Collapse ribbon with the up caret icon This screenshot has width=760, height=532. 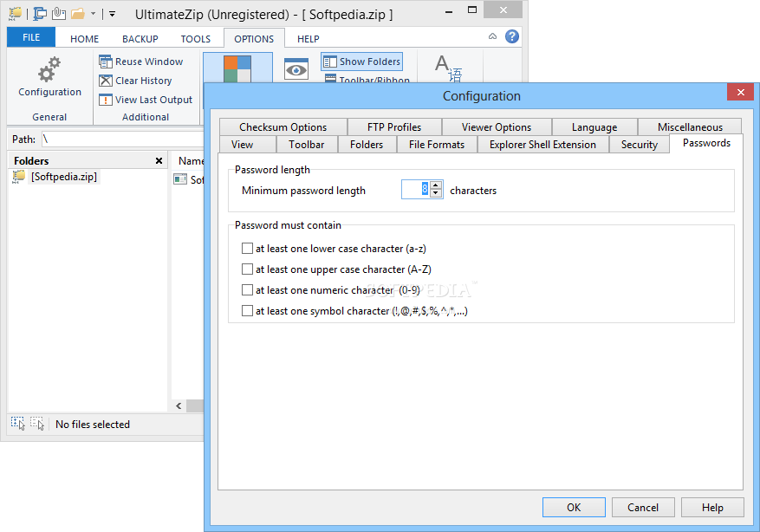tap(492, 36)
